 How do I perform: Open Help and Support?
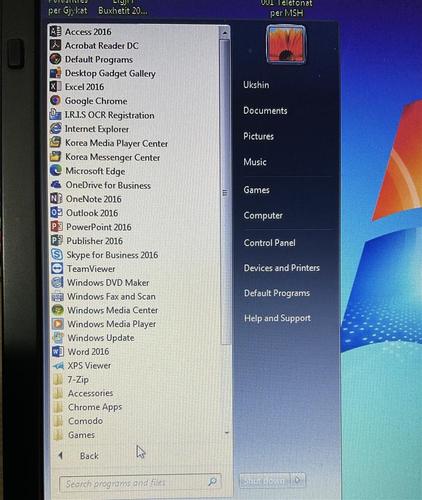click(277, 318)
